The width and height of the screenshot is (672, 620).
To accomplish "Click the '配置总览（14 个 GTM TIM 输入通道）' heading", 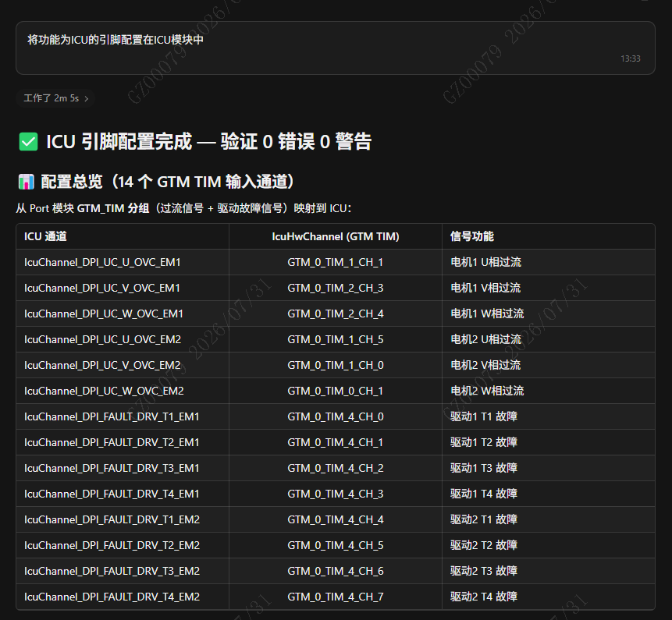I will coord(168,182).
